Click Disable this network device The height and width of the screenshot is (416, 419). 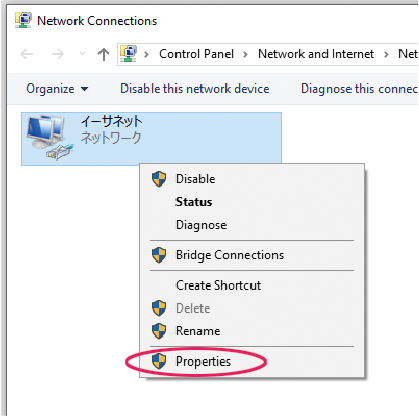[195, 89]
